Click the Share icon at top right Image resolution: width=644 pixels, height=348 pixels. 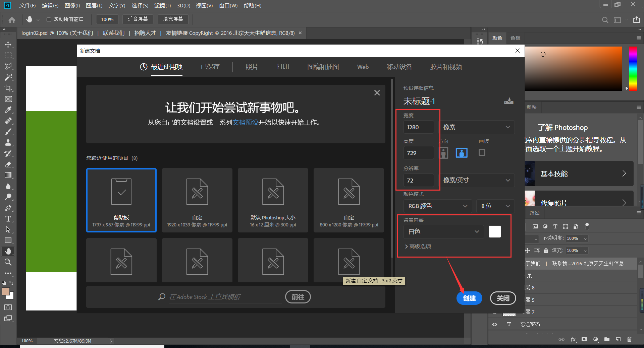point(637,20)
